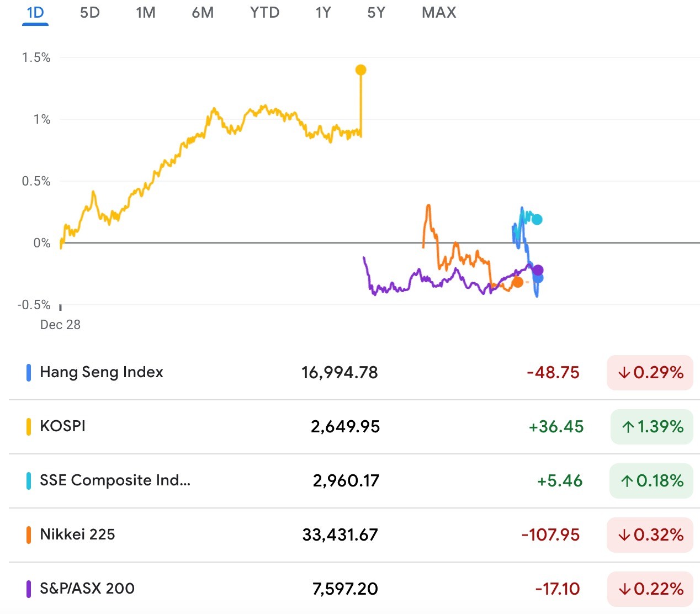Viewport: 700px width, 614px height.
Task: Open the 6M time range tab
Action: tap(203, 13)
